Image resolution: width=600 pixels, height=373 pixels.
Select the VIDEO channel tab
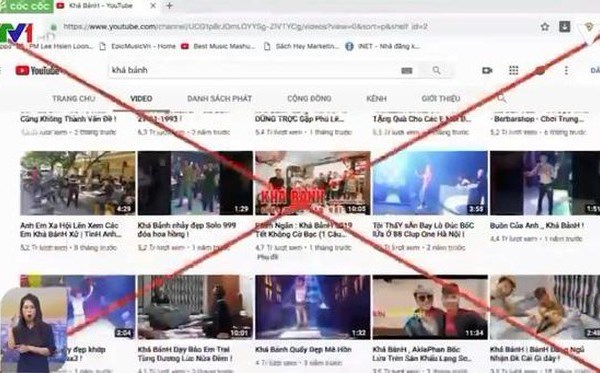coord(141,99)
